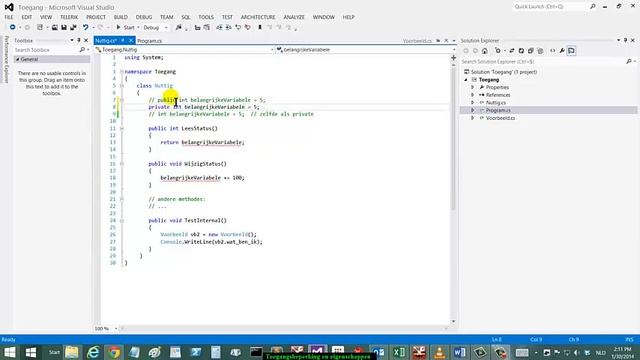
Task: Toggle auto hide on Solution Explorer panel
Action: [x=625, y=40]
